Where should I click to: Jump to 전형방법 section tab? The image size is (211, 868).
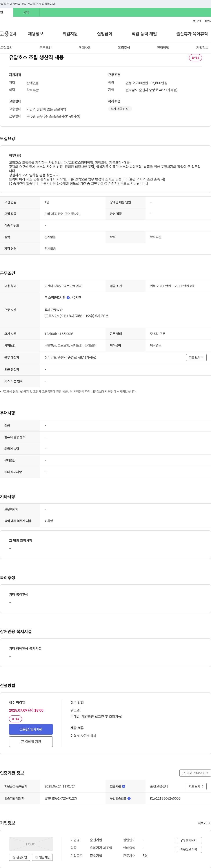[163, 48]
